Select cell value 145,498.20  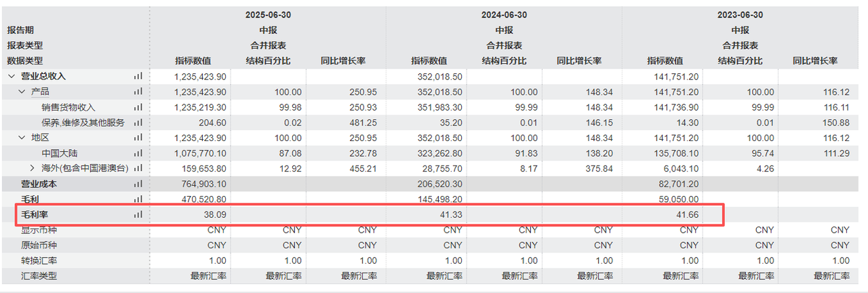pos(441,199)
